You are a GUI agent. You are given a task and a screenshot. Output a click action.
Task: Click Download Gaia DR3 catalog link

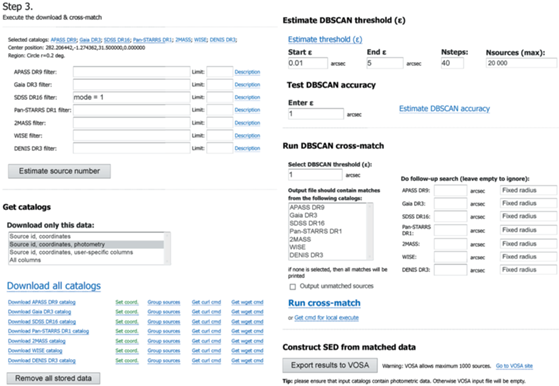click(39, 312)
